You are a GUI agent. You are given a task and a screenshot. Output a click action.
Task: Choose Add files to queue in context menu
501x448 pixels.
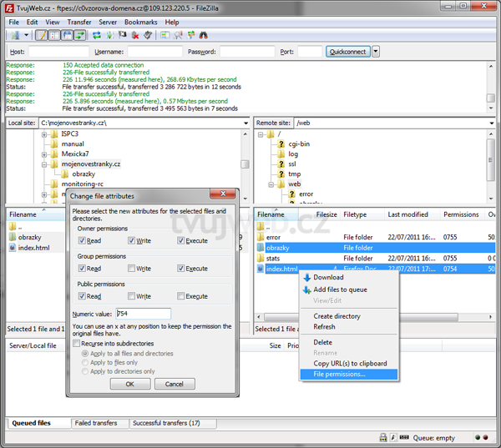coord(349,289)
